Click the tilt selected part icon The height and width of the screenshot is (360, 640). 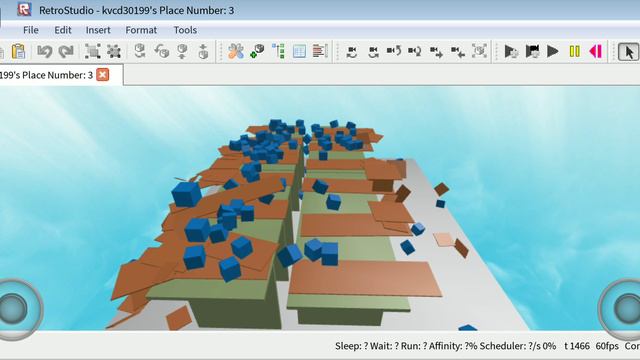[x=162, y=51]
